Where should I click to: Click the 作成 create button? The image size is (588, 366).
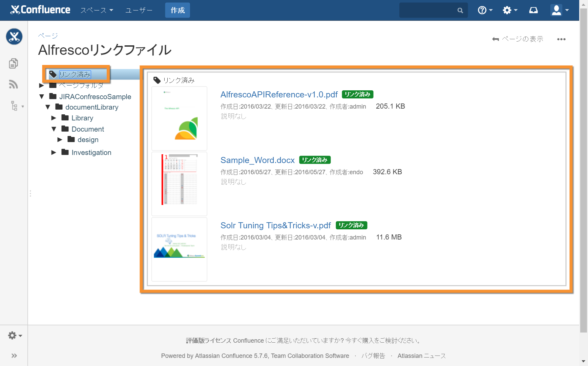177,10
